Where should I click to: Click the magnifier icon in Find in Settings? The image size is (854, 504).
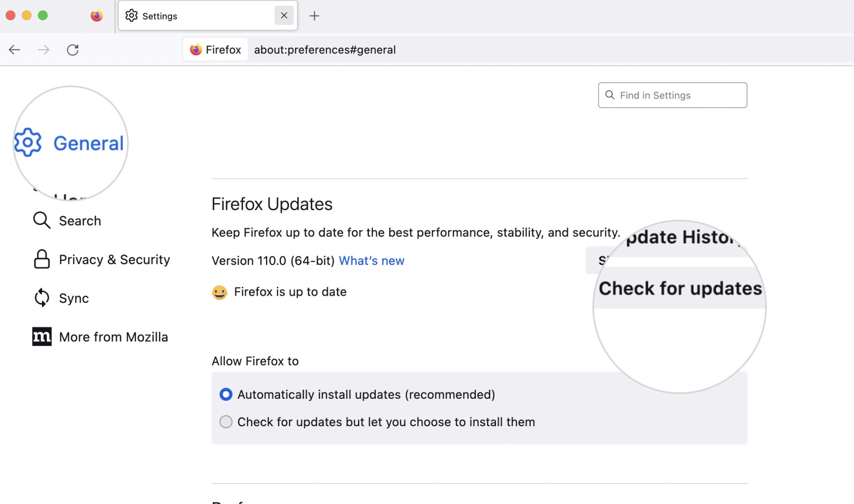tap(610, 95)
